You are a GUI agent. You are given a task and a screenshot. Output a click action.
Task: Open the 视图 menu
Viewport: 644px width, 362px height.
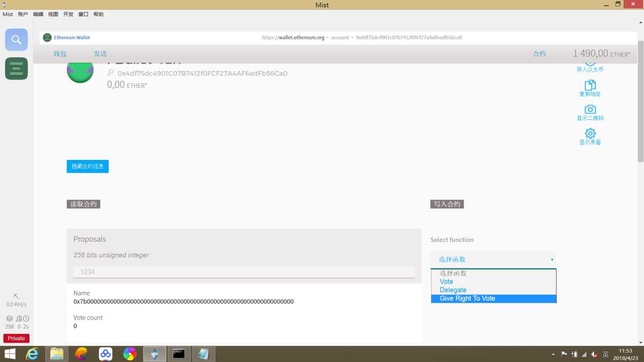click(x=53, y=14)
